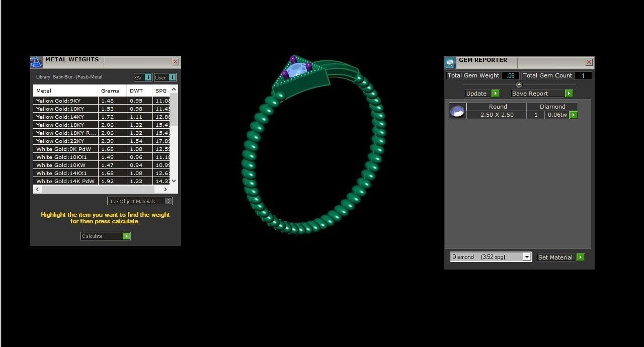
Task: Click the green arrow on Calculate button
Action: click(x=127, y=236)
